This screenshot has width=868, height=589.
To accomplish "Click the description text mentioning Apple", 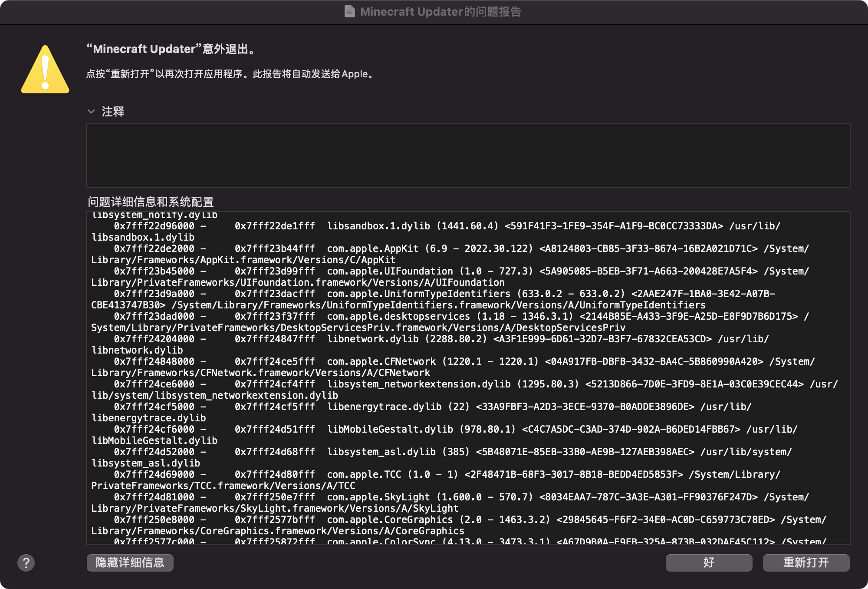I will click(x=230, y=74).
